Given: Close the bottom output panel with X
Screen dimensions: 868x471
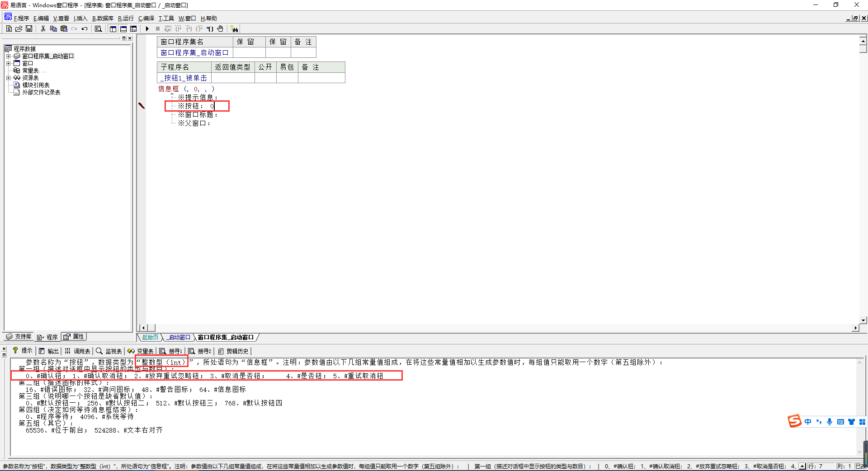Looking at the screenshot, I should pyautogui.click(x=4, y=349).
